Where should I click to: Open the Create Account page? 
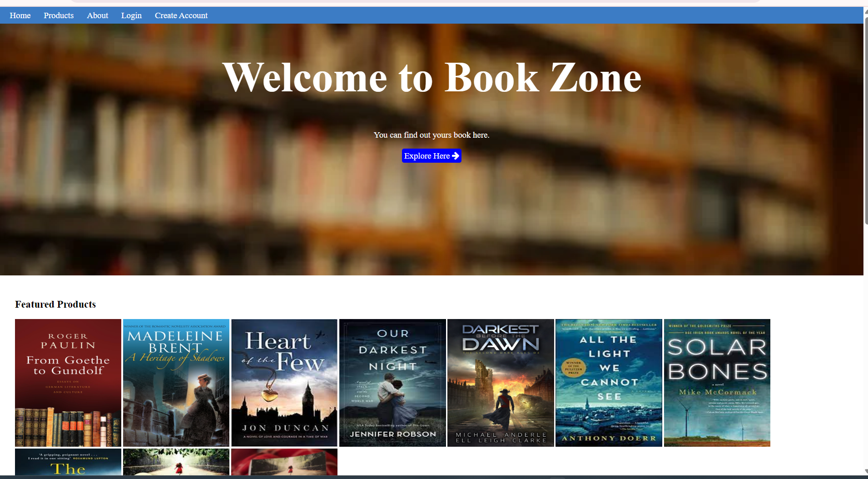tap(181, 15)
